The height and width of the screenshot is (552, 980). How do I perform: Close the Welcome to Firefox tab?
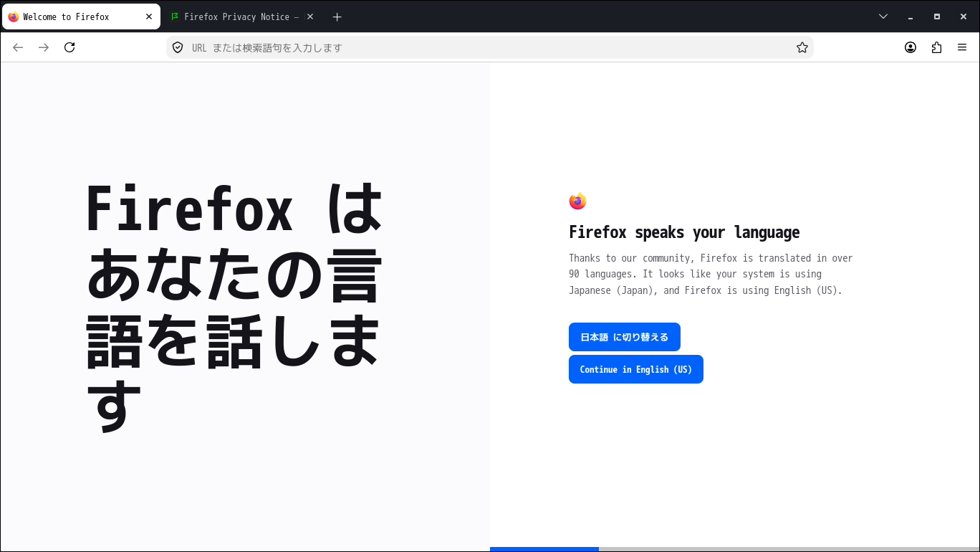149,16
